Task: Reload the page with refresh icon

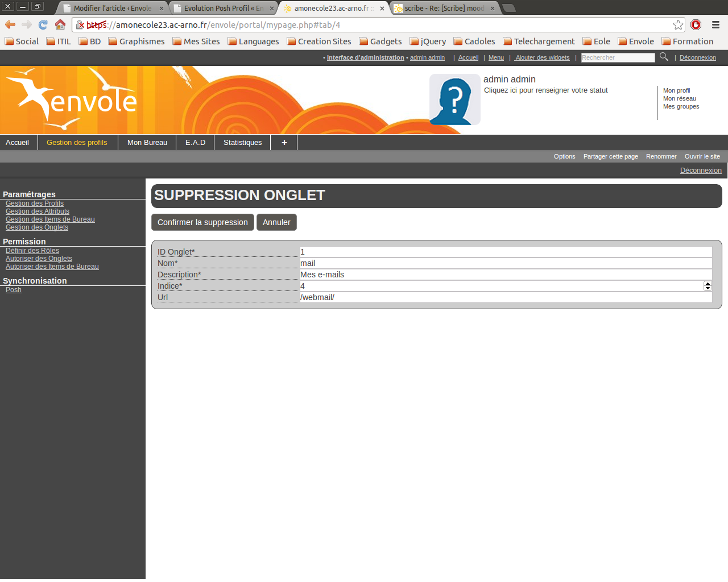Action: click(43, 24)
